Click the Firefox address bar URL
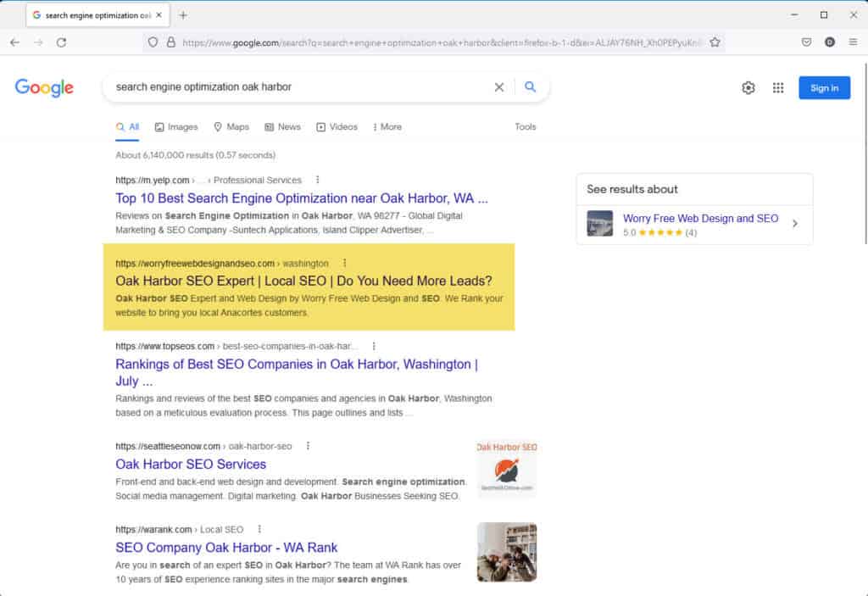The image size is (868, 596). 442,42
